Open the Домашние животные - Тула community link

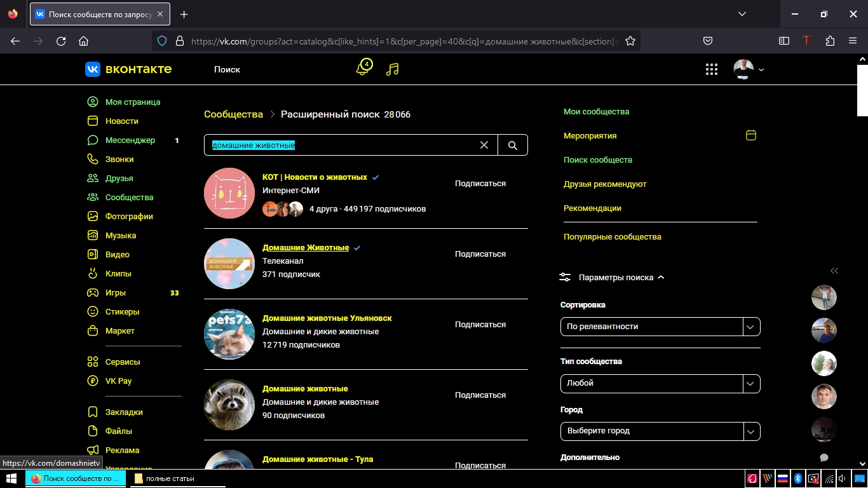(318, 459)
